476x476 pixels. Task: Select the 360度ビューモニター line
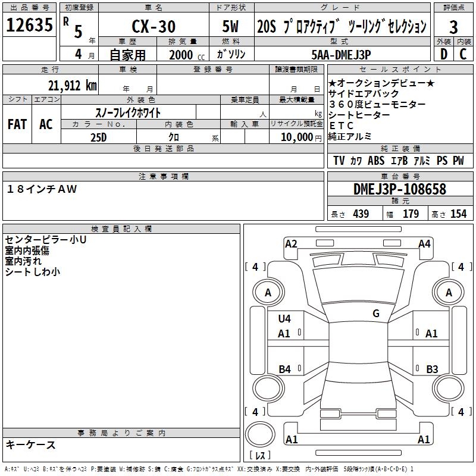pyautogui.click(x=377, y=105)
